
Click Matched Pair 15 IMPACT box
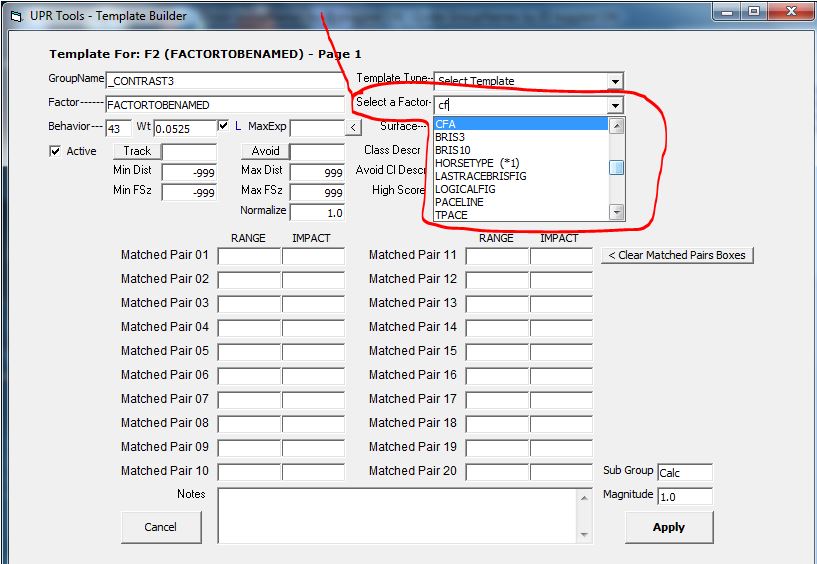pos(562,352)
